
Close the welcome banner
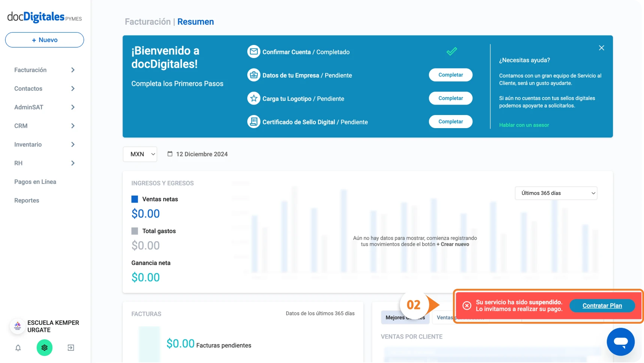[x=601, y=48]
